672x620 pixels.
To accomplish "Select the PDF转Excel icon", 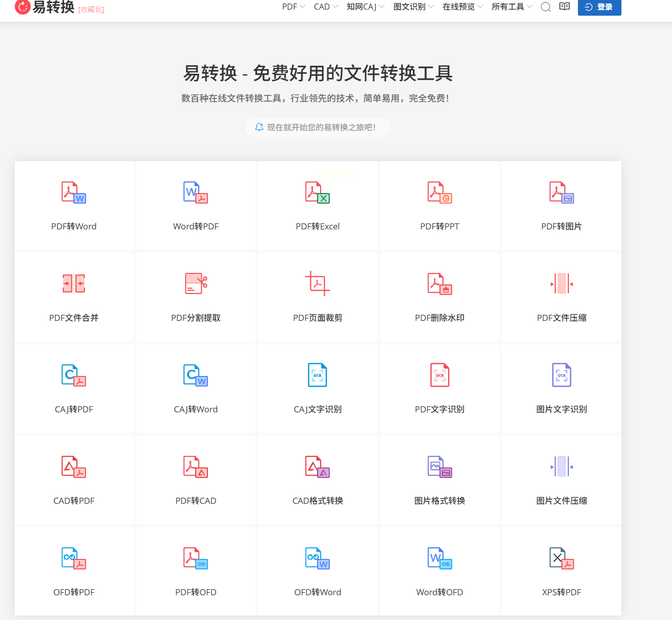I will [318, 193].
